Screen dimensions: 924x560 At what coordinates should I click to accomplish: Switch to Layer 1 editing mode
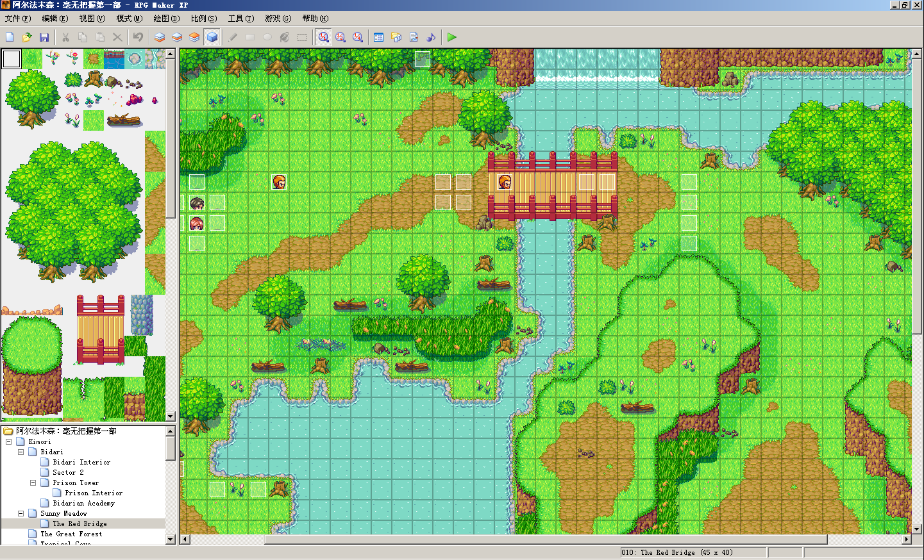(160, 37)
